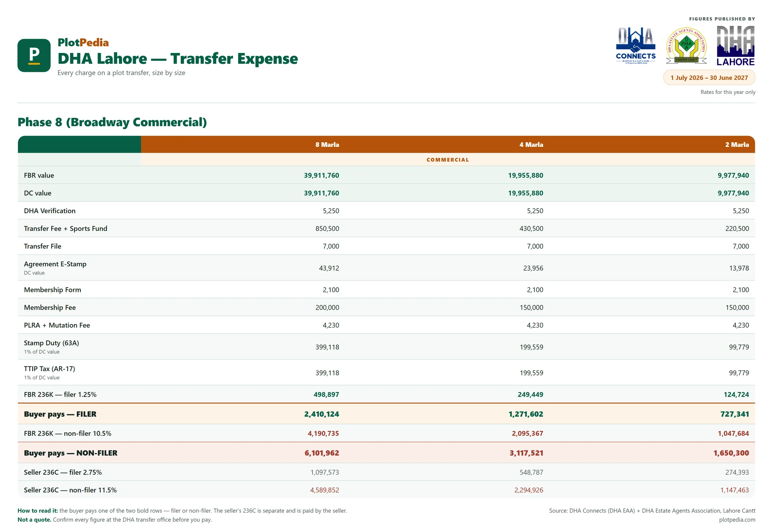Select the Transfer Fee + Sports Fund row
773x532 pixels.
point(386,228)
